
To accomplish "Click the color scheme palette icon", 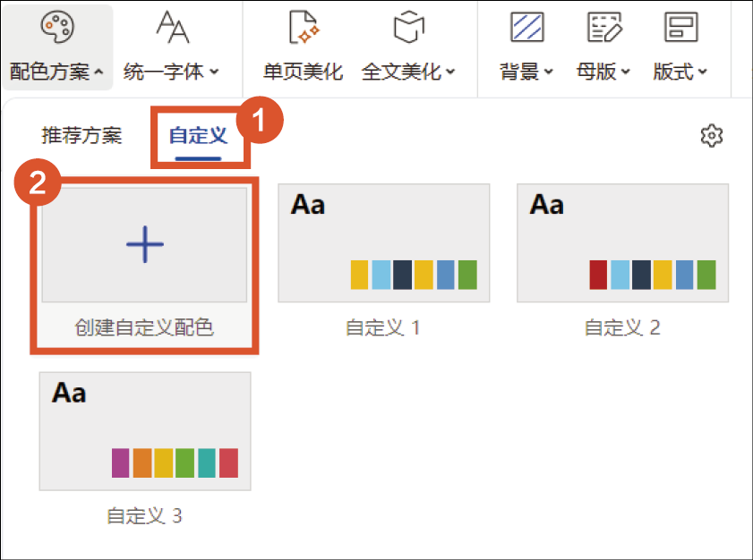I will (56, 27).
